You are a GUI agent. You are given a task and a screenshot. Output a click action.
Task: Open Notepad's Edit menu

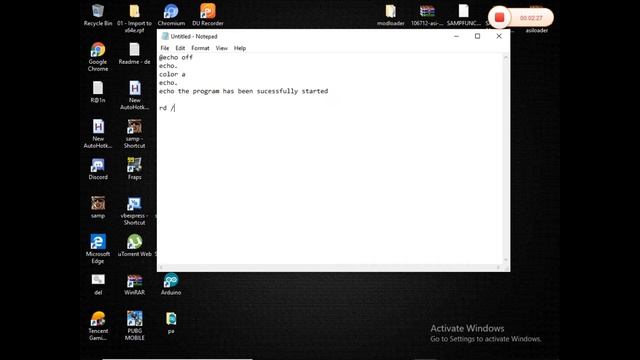[x=180, y=48]
